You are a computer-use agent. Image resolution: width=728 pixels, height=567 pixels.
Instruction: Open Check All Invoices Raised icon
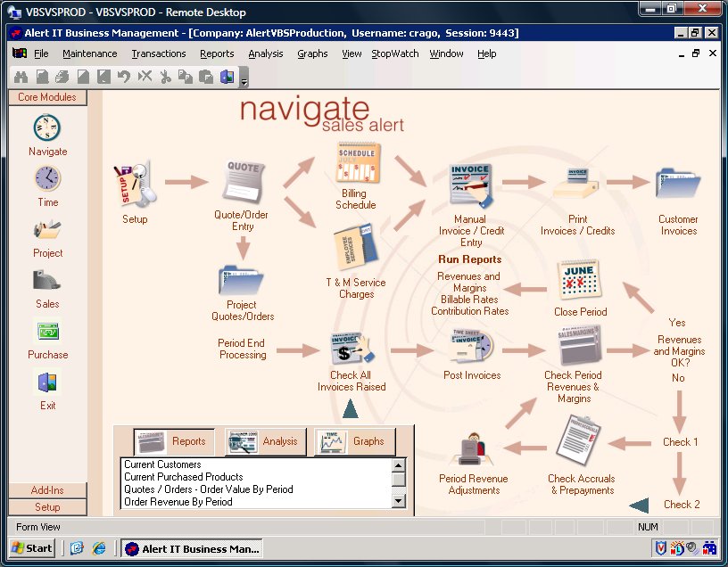[353, 349]
